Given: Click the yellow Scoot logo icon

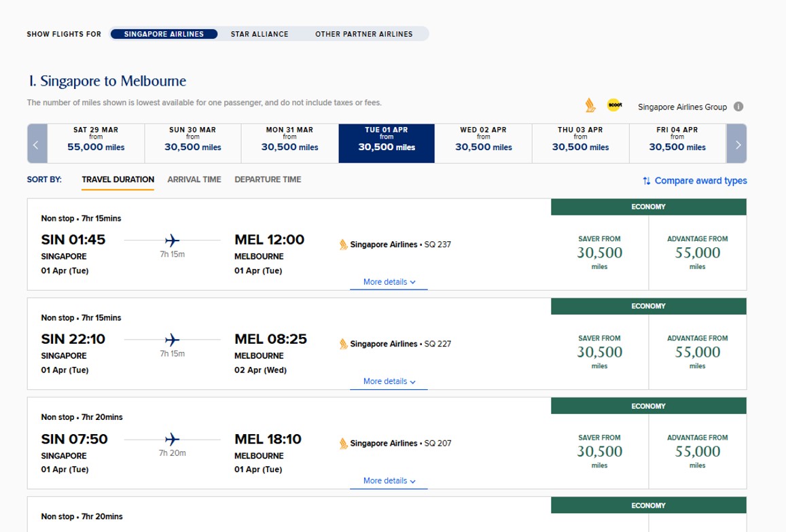Looking at the screenshot, I should click(x=615, y=105).
